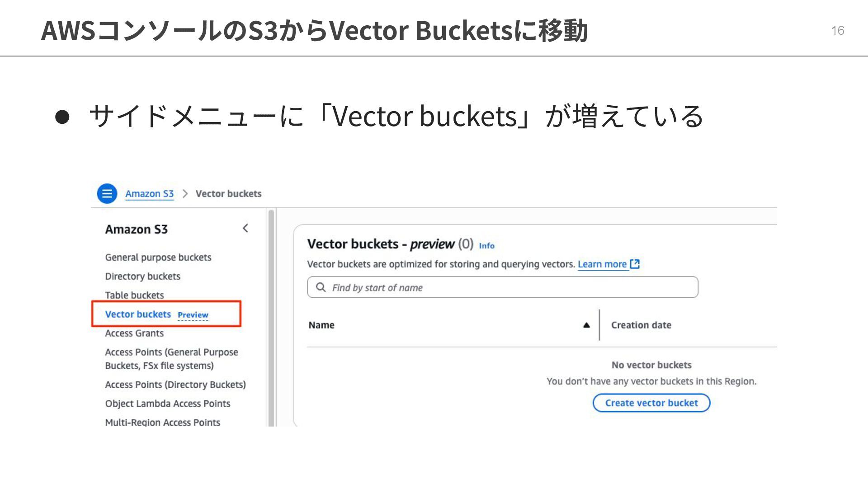Open Multi-Region Access Points item
This screenshot has width=868, height=488.
click(x=162, y=422)
